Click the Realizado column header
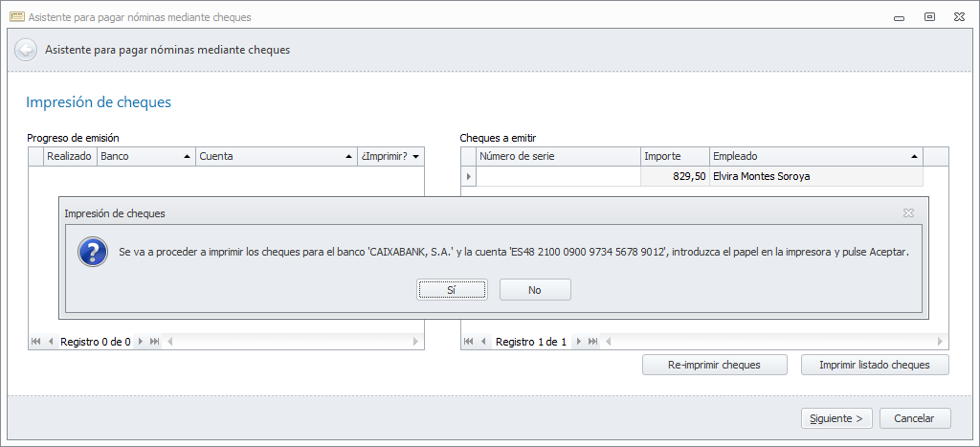This screenshot has width=980, height=447. [69, 156]
